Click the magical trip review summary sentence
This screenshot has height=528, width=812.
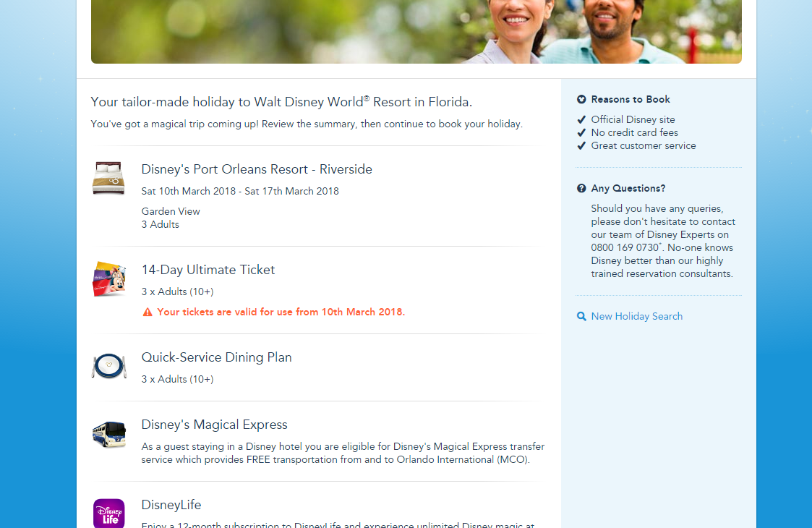(x=307, y=124)
